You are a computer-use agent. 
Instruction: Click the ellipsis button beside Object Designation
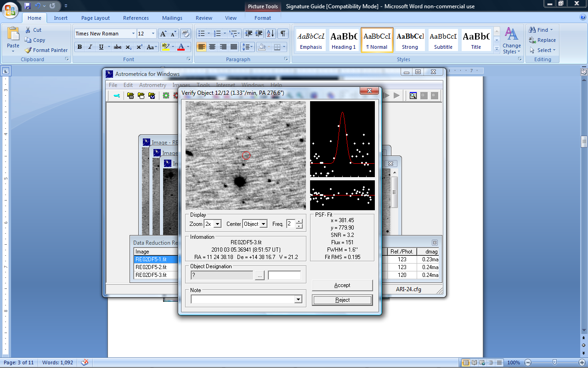[260, 275]
